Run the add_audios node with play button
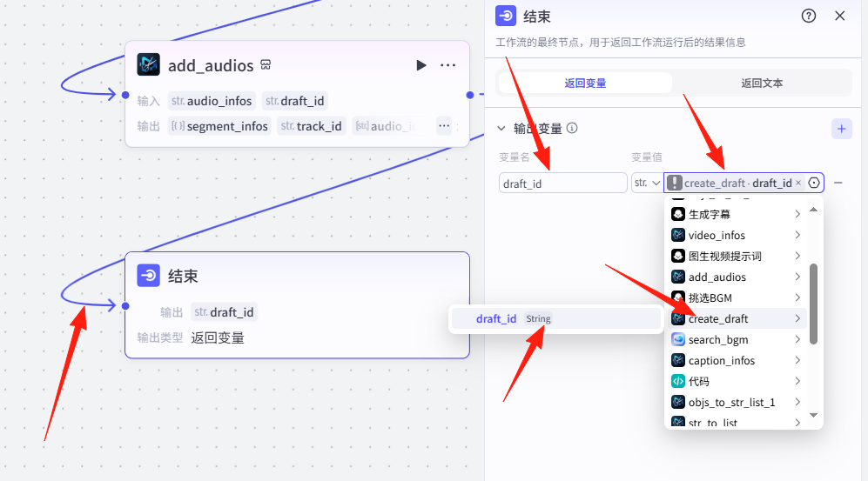The image size is (868, 481). (x=421, y=65)
